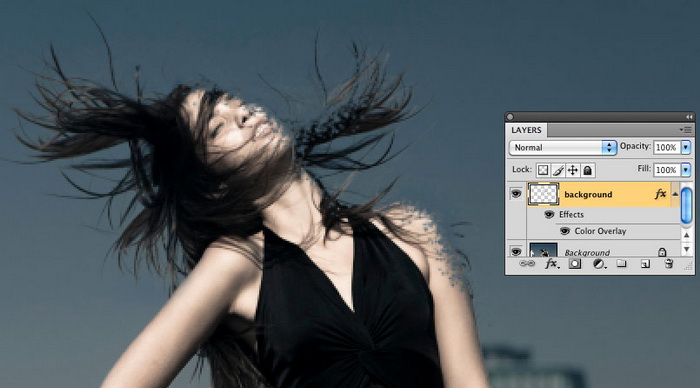Open the Normal blend mode dropdown

click(x=563, y=147)
